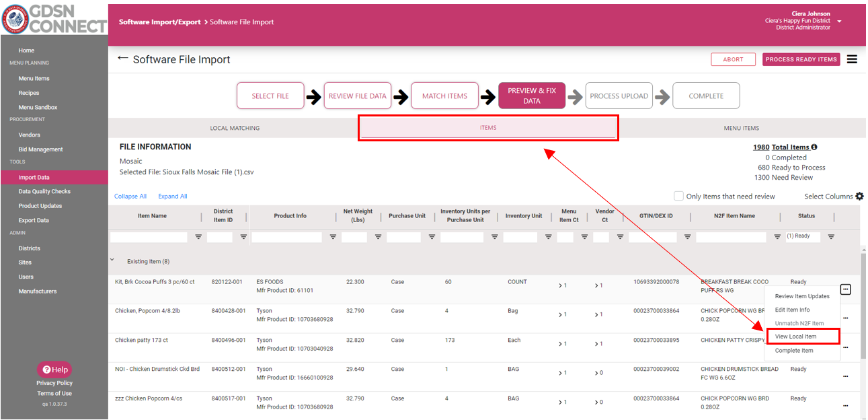868x420 pixels.
Task: Open the ellipsis menu for NOI Chicken Drumstick row
Action: 846,376
